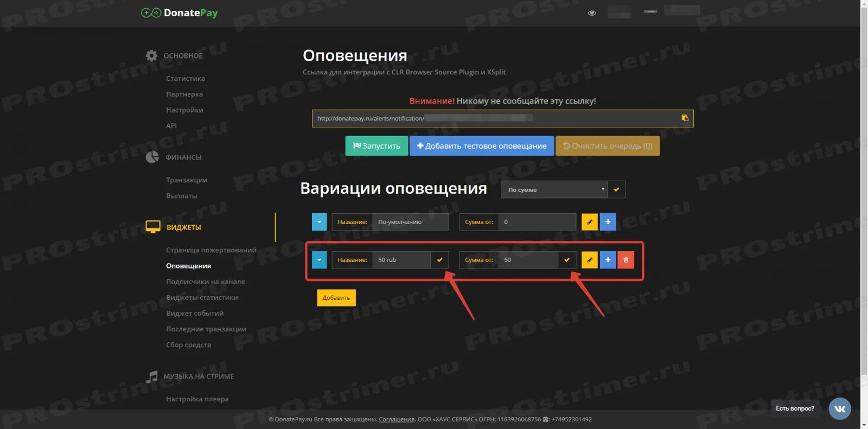Screen dimensions: 868x429
Task: Open Виджеты статистики in the sidebar
Action: point(202,297)
